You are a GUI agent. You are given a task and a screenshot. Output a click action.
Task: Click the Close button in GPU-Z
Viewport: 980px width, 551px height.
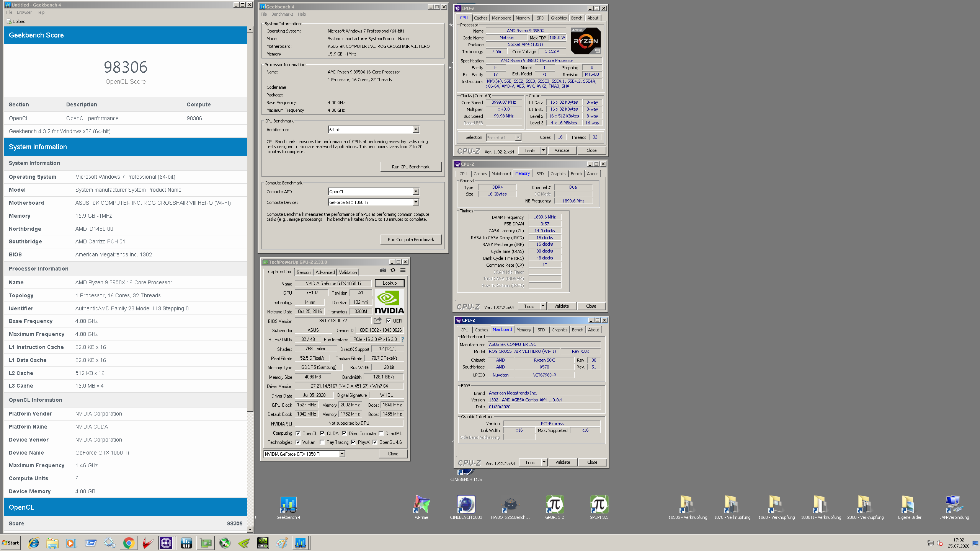click(x=393, y=454)
